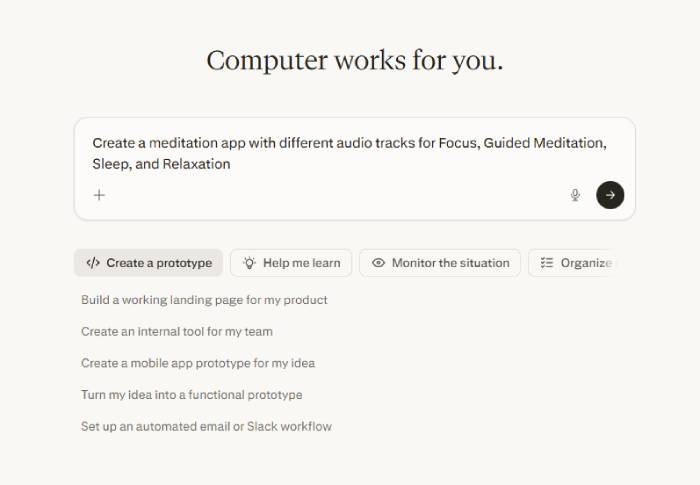Image resolution: width=700 pixels, height=485 pixels.
Task: Submit prompt with the arrow send button
Action: point(610,195)
